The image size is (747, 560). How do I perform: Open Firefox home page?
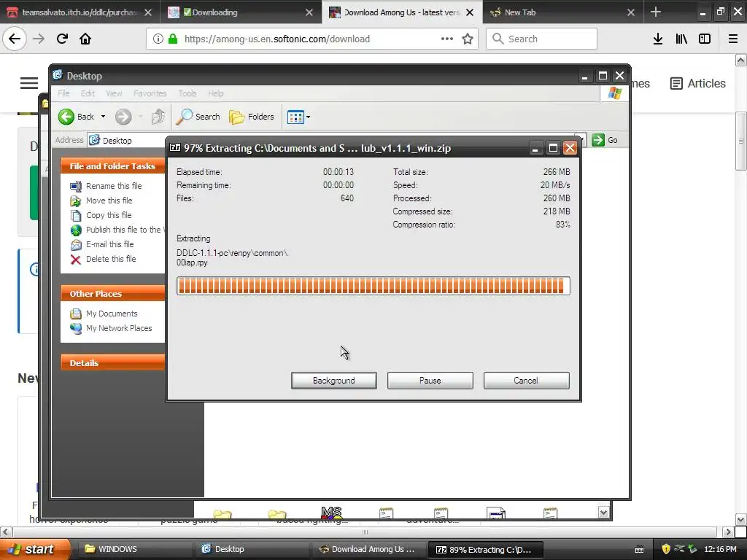point(85,39)
